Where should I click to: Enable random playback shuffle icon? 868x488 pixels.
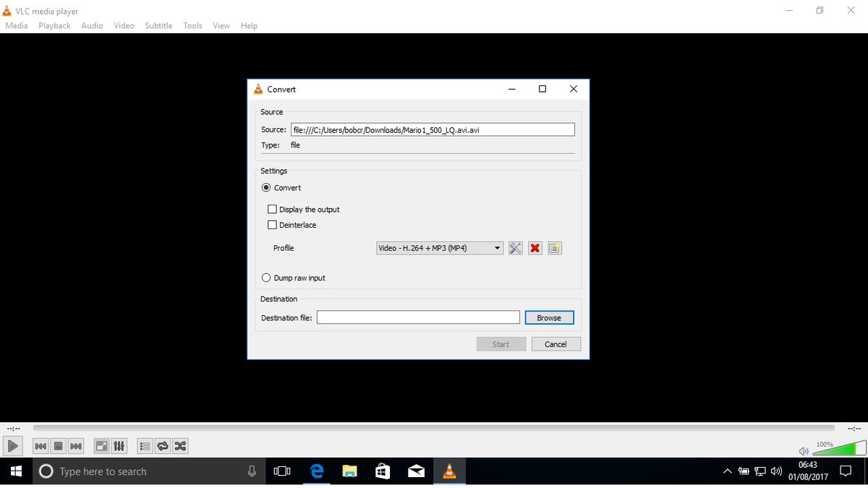click(179, 446)
